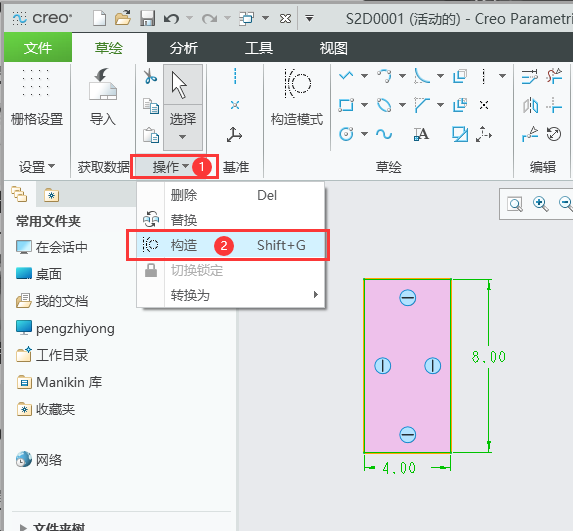Open the Line tool dropdown arrow
The image size is (573, 531).
(364, 76)
